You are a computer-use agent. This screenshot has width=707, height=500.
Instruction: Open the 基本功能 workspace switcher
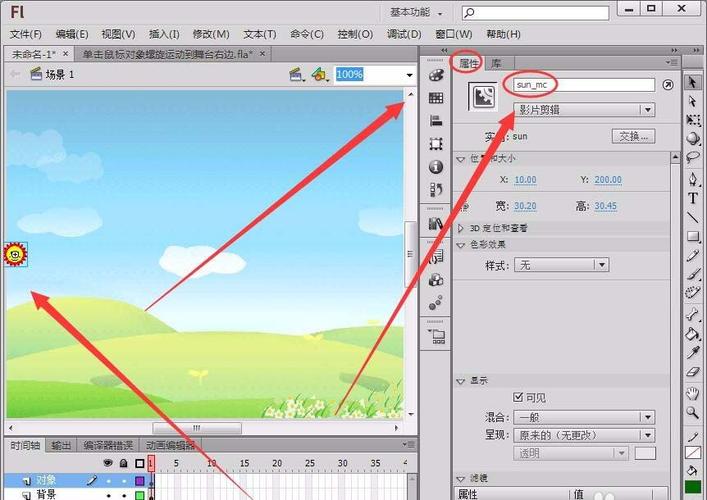click(x=416, y=13)
